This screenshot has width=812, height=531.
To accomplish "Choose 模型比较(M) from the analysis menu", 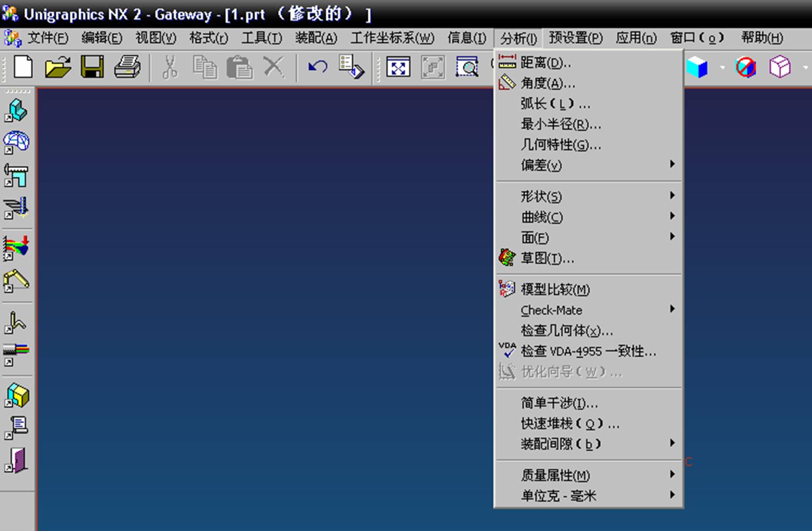I will pyautogui.click(x=589, y=290).
